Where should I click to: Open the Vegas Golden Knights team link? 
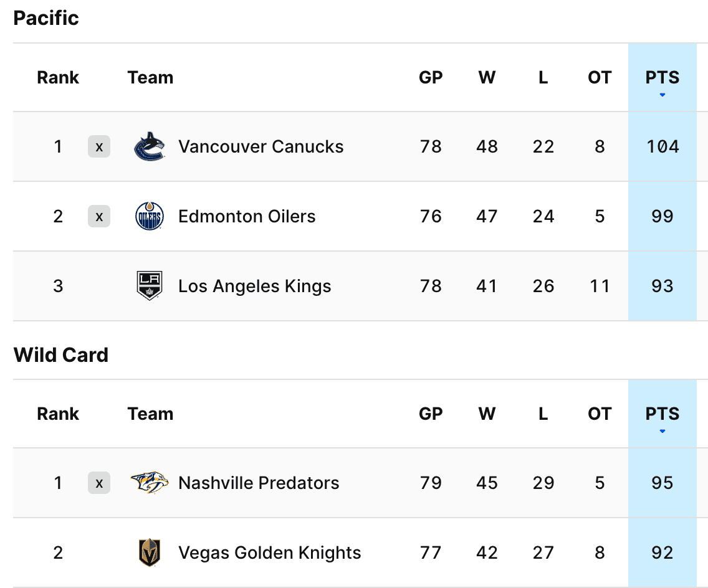269,552
